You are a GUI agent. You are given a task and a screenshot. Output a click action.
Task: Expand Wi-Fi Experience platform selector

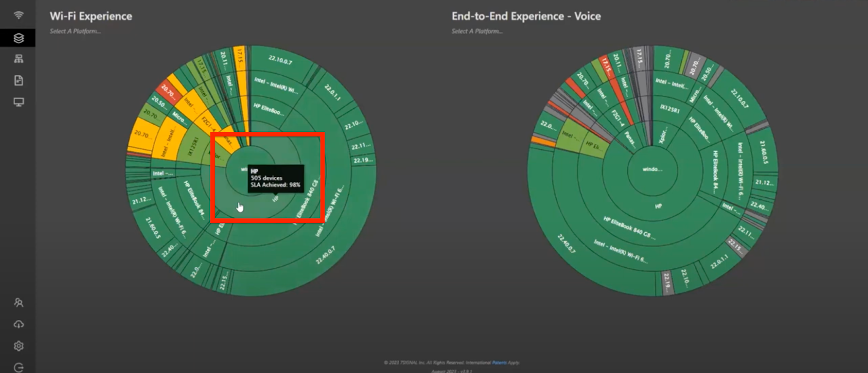click(x=75, y=31)
